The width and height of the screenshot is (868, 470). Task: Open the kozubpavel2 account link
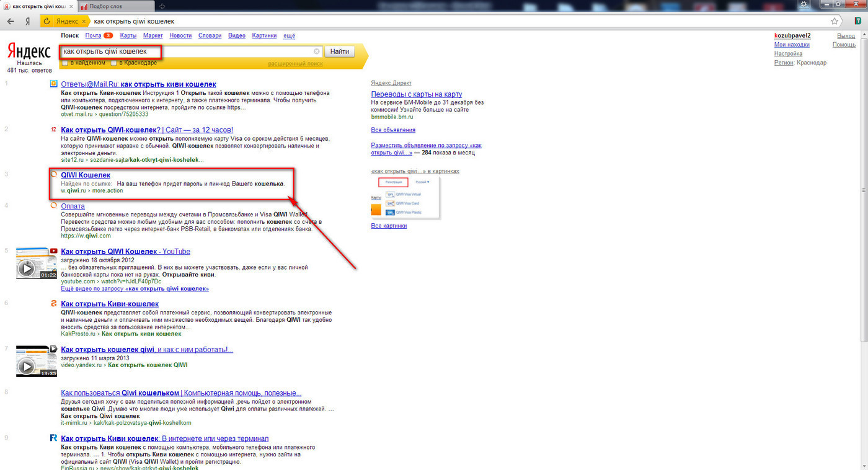point(792,36)
